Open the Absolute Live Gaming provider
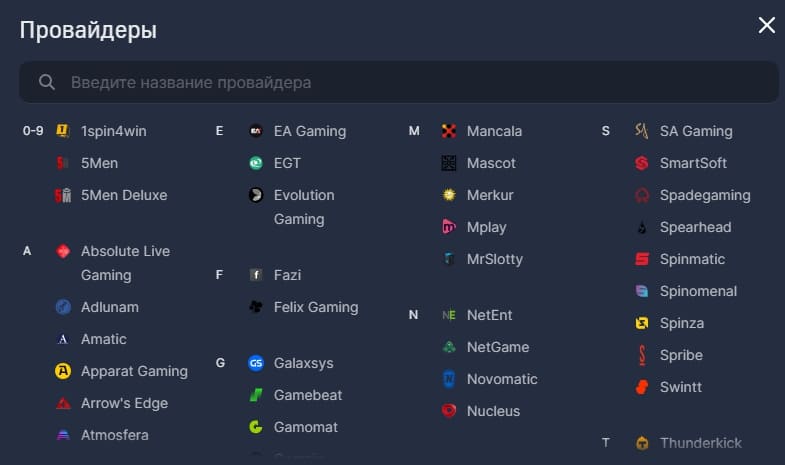 click(125, 263)
